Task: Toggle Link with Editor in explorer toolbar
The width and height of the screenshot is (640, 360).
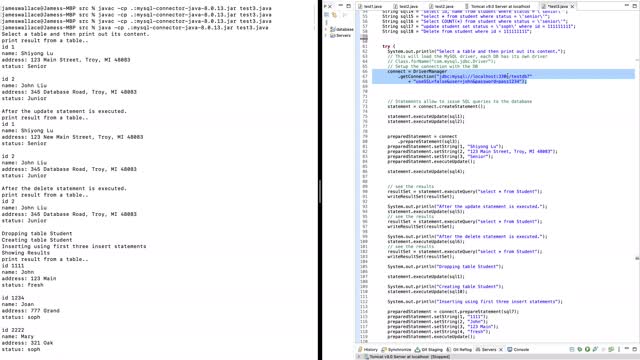Action: pyautogui.click(x=334, y=15)
